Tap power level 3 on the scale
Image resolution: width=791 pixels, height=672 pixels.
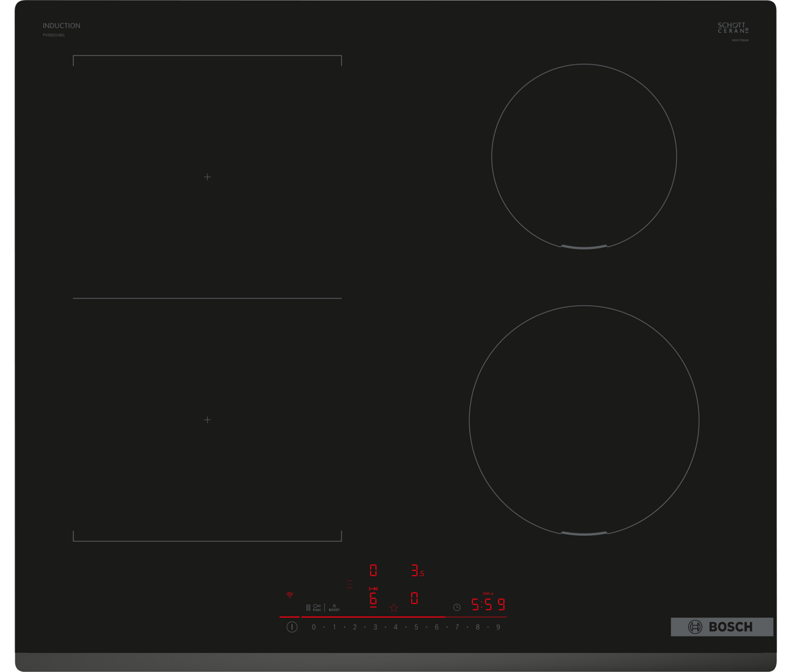point(375,627)
